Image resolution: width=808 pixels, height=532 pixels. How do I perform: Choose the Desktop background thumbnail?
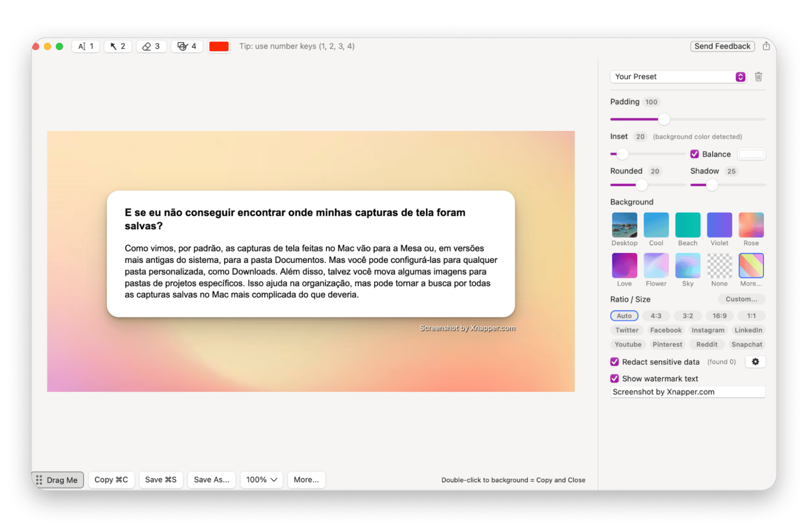tap(624, 225)
